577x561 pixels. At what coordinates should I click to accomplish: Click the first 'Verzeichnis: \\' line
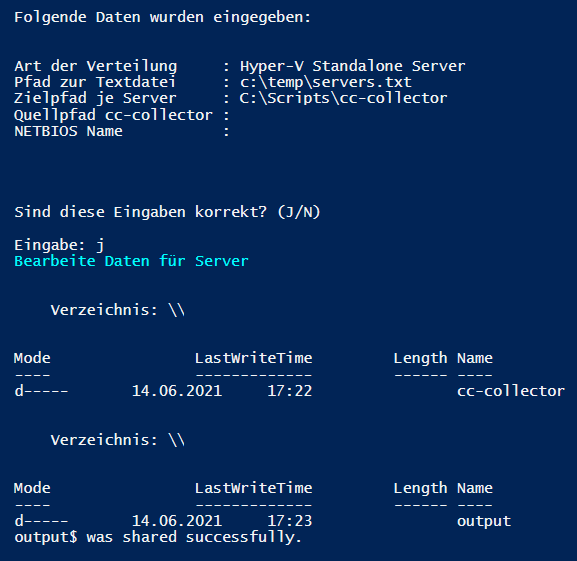(x=118, y=310)
